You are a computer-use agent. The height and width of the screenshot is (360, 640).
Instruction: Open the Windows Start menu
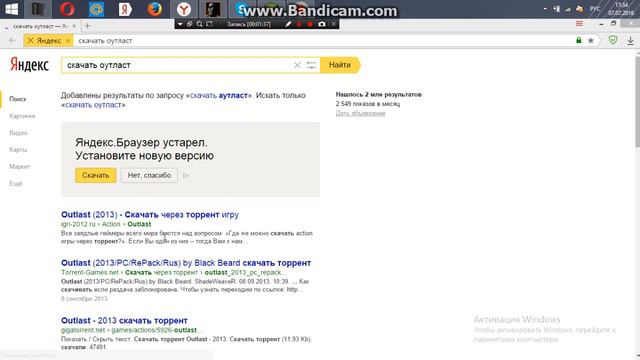click(x=11, y=9)
